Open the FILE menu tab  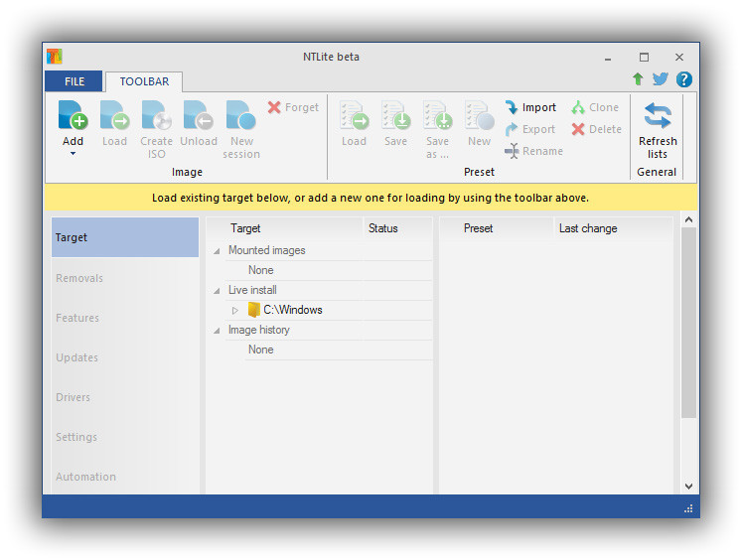[74, 81]
